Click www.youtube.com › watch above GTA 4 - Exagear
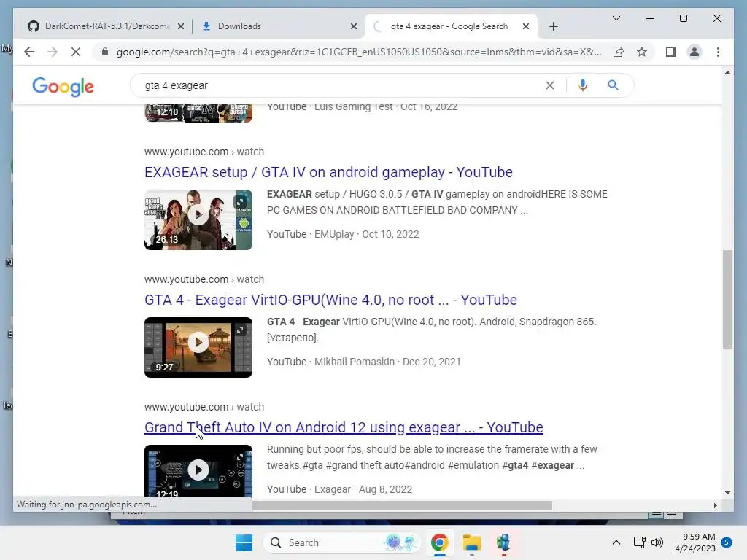This screenshot has width=747, height=560. tap(204, 279)
